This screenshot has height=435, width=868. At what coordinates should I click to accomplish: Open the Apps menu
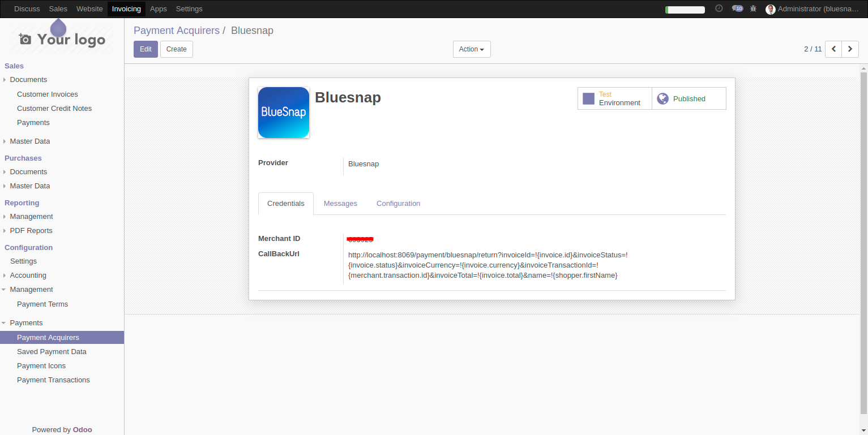click(x=159, y=9)
